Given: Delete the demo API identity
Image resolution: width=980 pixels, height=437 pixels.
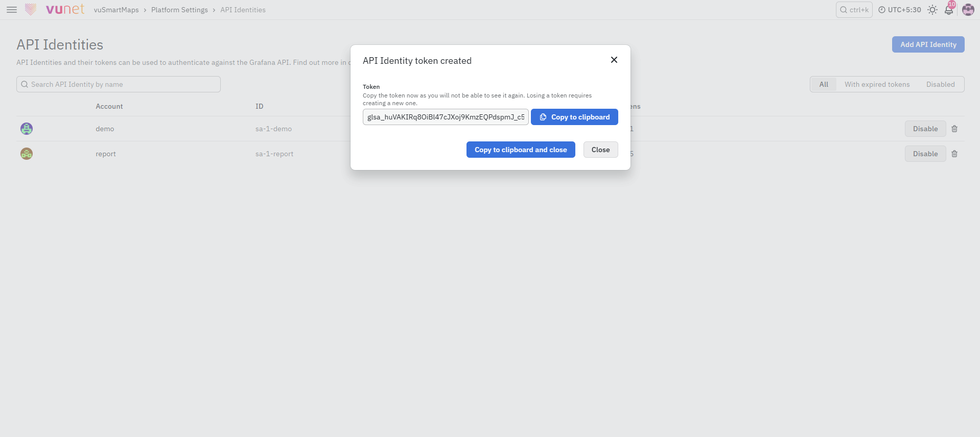Looking at the screenshot, I should pos(954,129).
